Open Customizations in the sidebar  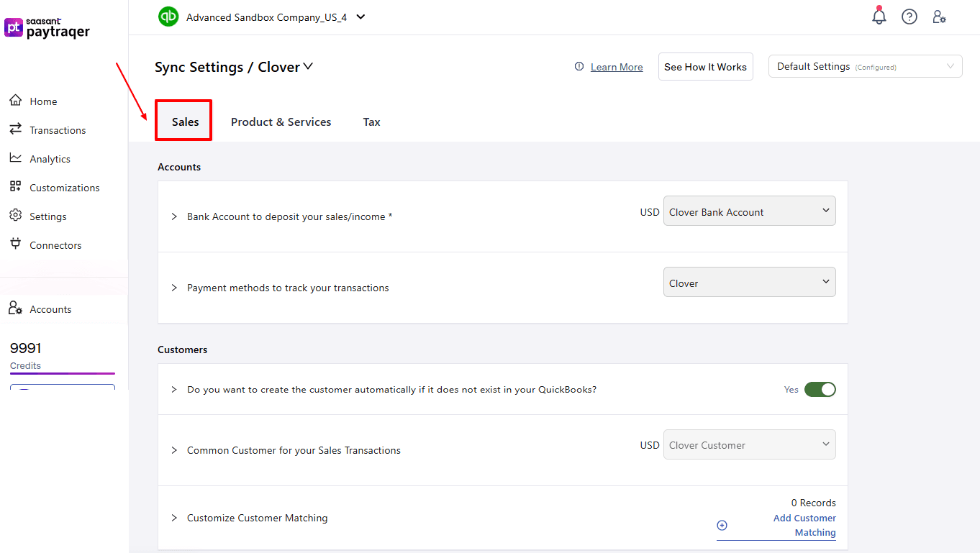(64, 188)
